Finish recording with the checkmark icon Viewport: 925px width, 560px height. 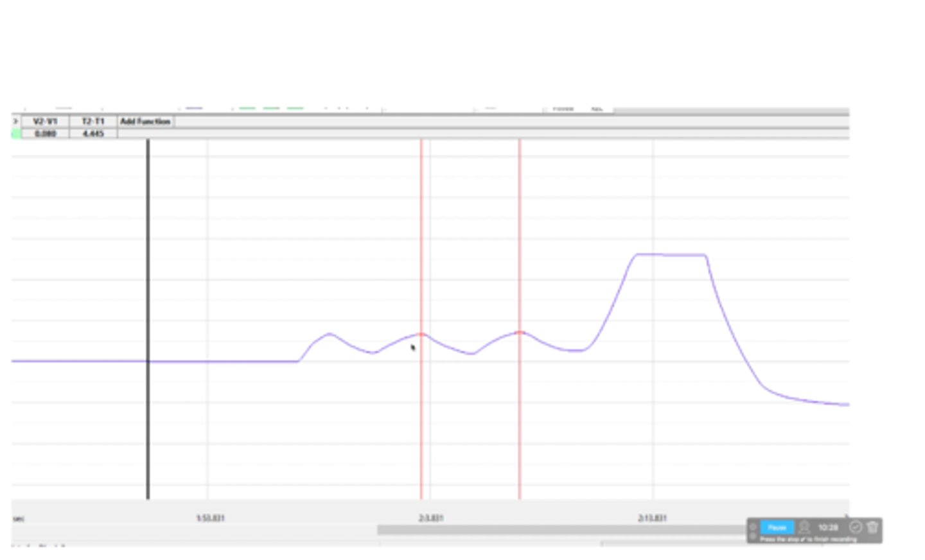(855, 527)
